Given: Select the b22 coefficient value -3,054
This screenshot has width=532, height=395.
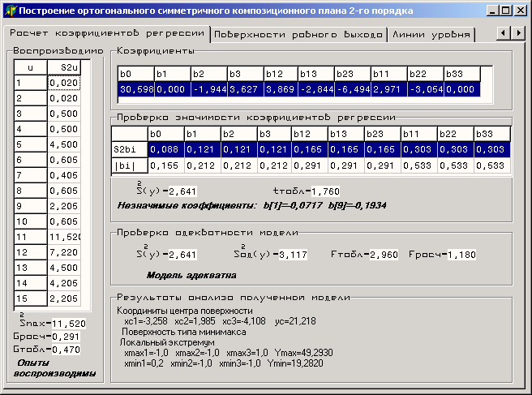Looking at the screenshot, I should 424,88.
